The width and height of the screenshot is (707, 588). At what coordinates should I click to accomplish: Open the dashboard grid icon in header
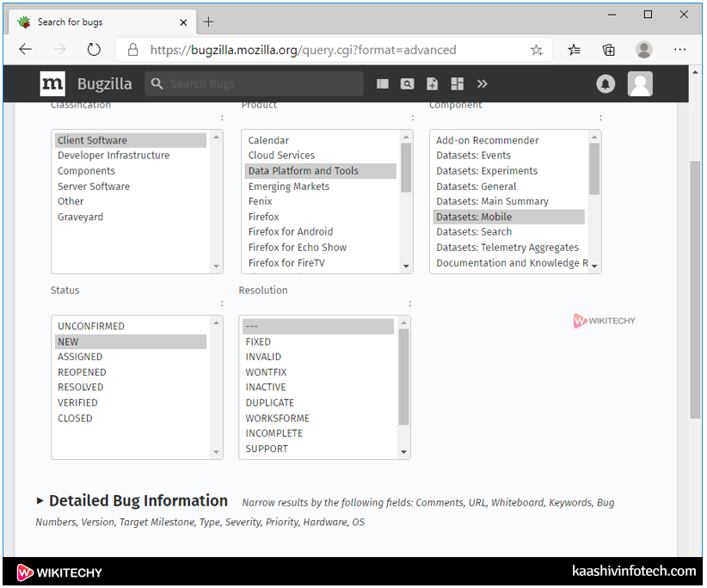click(457, 83)
